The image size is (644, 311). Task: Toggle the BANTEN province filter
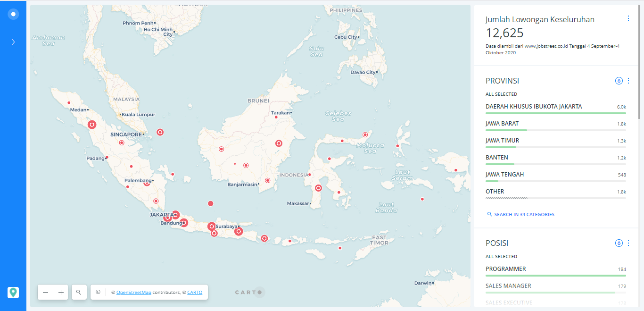click(x=497, y=157)
